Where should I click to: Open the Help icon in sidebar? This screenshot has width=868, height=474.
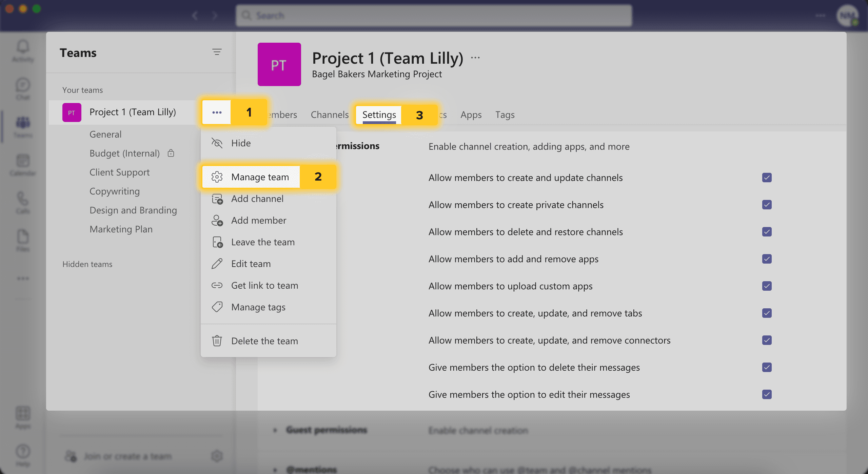(x=22, y=451)
